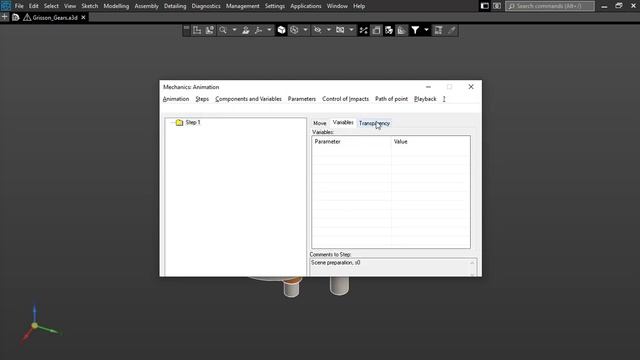Viewport: 640px width, 360px height.
Task: Expand the filter funnel dropdown arrow
Action: [x=426, y=30]
